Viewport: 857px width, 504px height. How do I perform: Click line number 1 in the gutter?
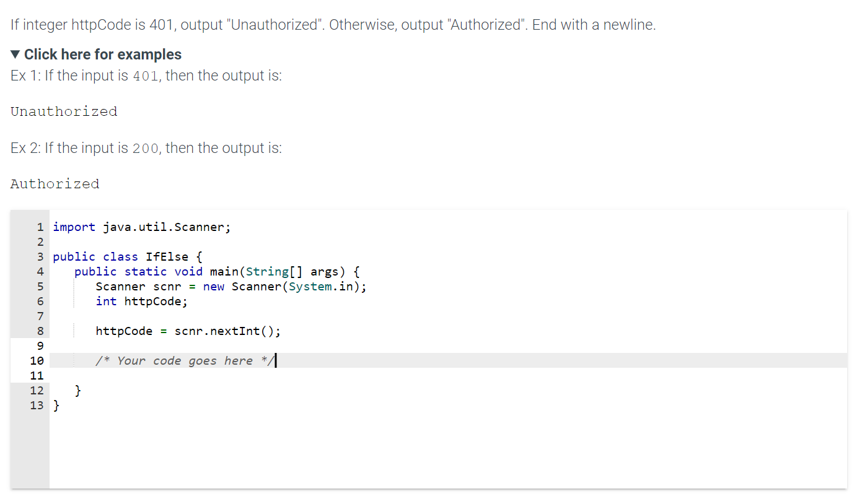(40, 227)
